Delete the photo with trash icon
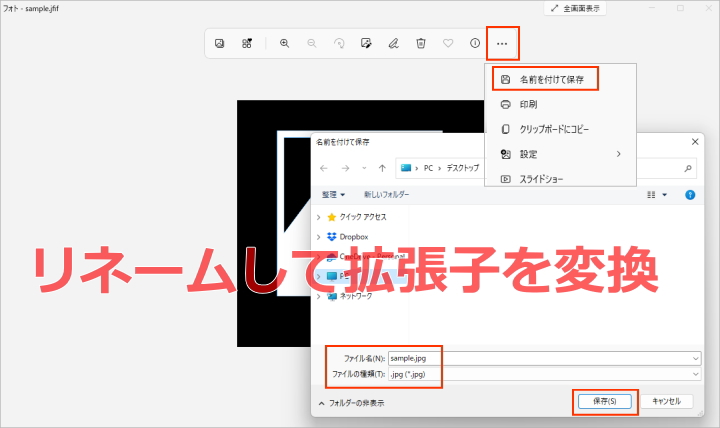Screen dimensions: 720x428 pyautogui.click(x=421, y=44)
